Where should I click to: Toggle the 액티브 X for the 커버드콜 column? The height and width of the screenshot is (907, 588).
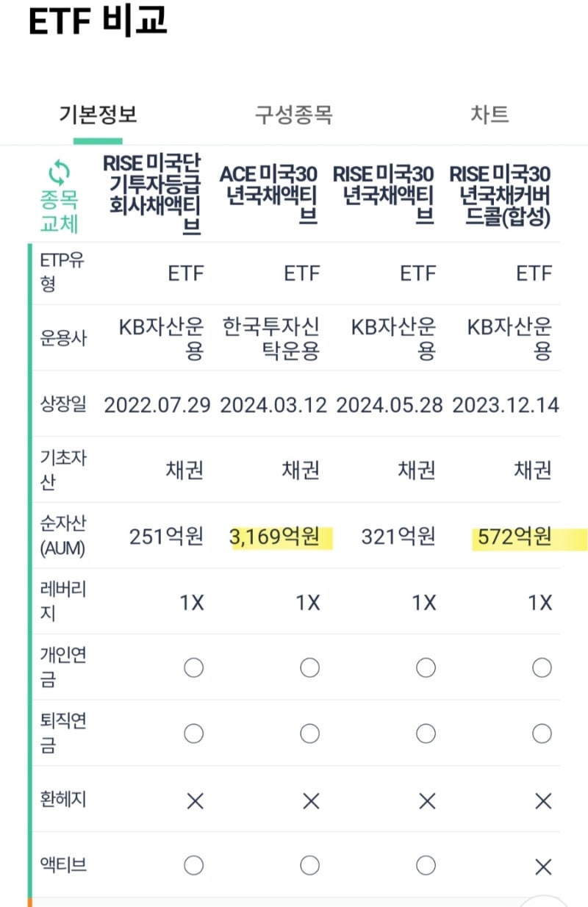coord(542,865)
